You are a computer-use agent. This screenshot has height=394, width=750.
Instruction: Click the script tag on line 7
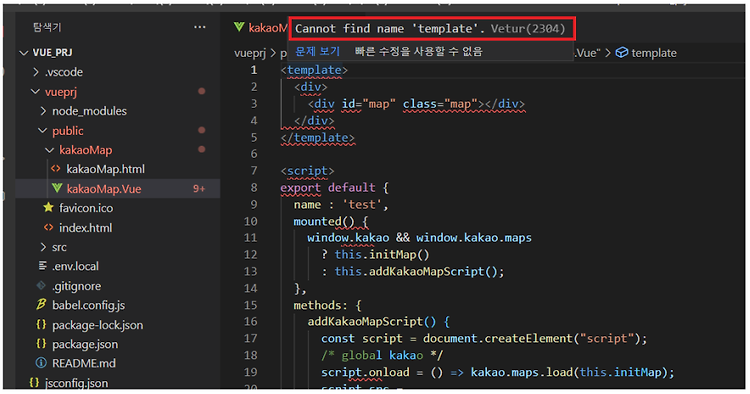pyautogui.click(x=307, y=171)
